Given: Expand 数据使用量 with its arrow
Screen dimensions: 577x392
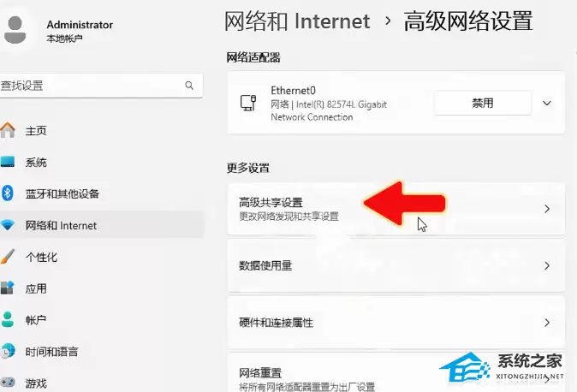Looking at the screenshot, I should 547,265.
